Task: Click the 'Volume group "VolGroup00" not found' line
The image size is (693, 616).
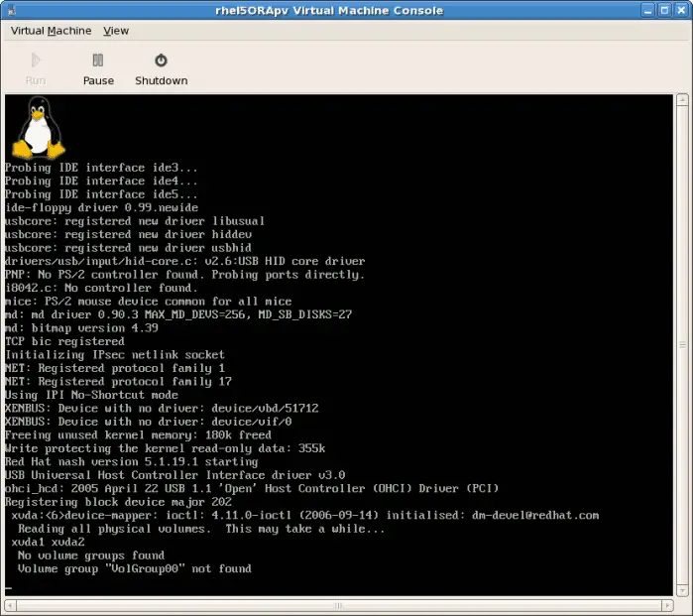Action: 134,568
